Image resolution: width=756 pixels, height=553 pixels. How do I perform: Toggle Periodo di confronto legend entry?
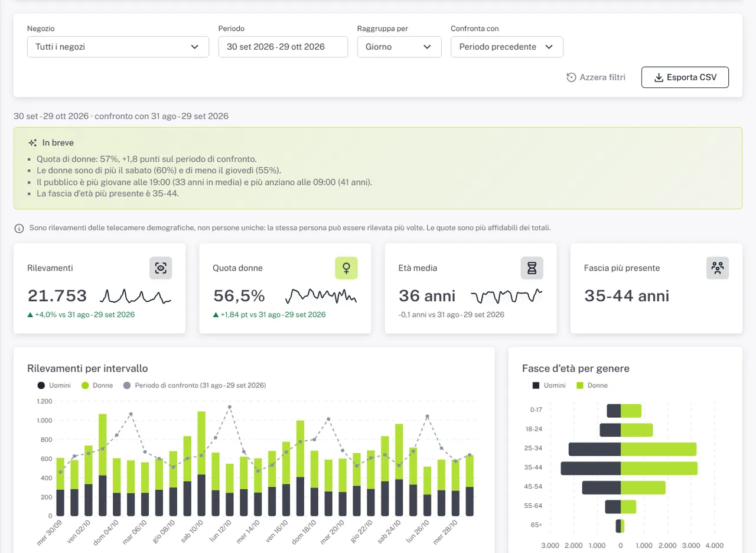click(194, 385)
